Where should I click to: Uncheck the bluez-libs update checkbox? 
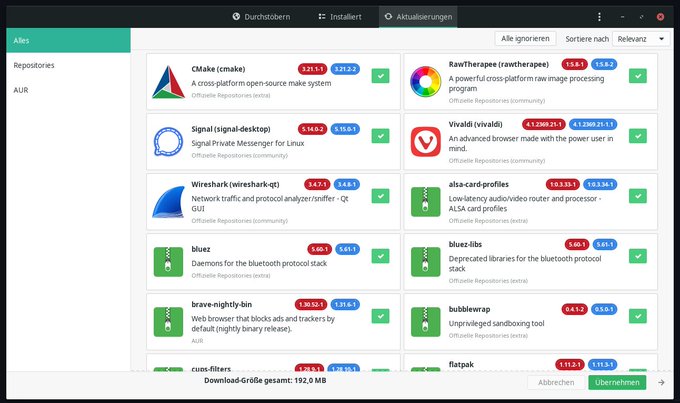(x=638, y=256)
